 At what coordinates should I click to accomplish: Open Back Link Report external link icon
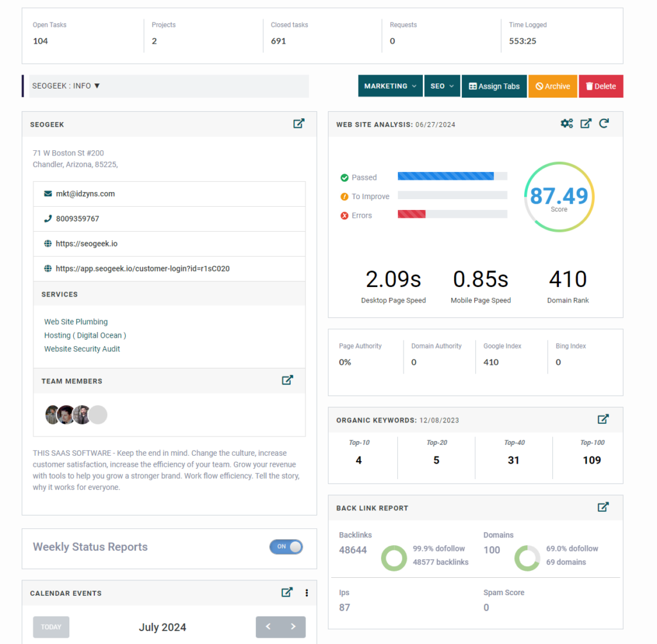click(x=603, y=507)
